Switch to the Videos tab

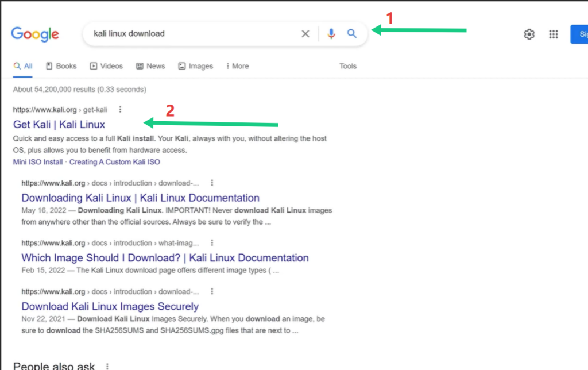106,66
